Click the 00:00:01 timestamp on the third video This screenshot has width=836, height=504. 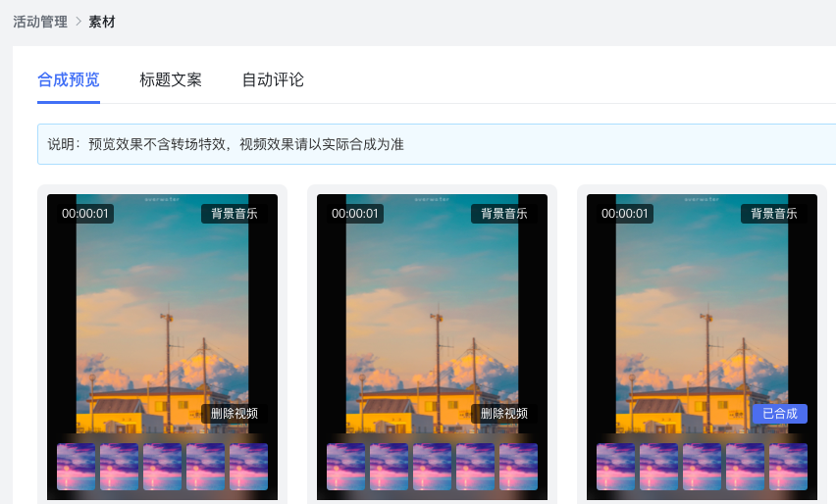pyautogui.click(x=625, y=214)
